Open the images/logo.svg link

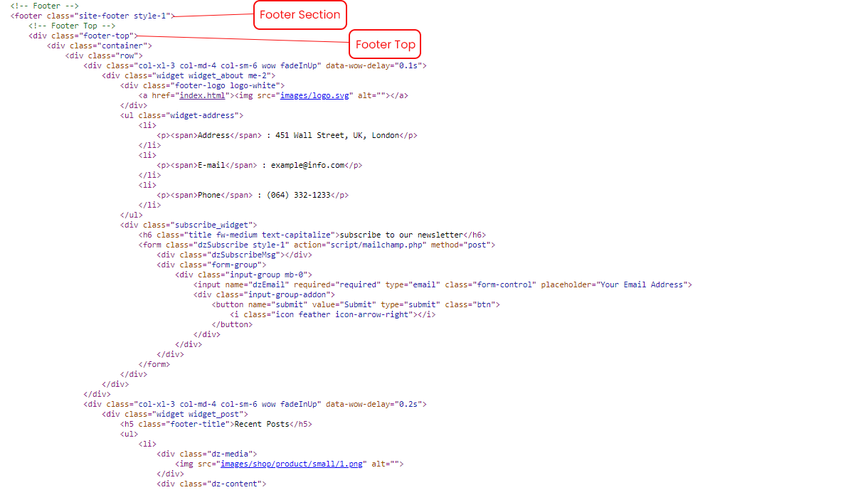(315, 95)
